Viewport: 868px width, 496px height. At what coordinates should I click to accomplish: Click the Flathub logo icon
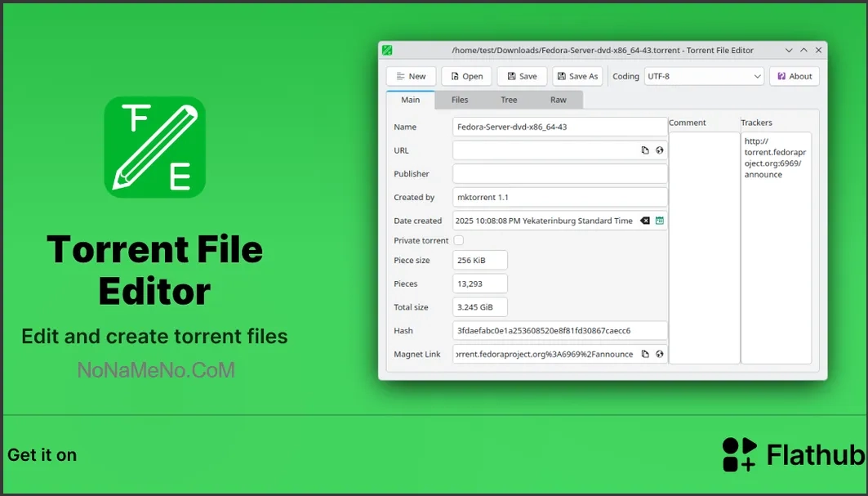point(740,454)
